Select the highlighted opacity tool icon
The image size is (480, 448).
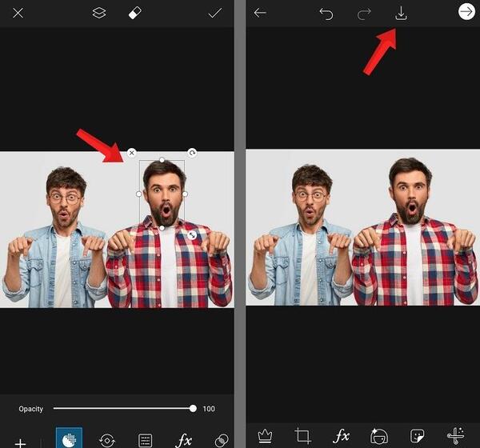69,438
